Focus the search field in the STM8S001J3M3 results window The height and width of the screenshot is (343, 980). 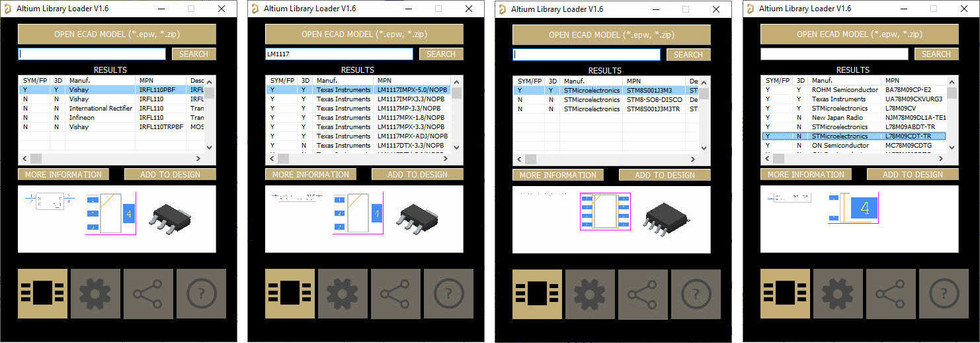point(587,55)
